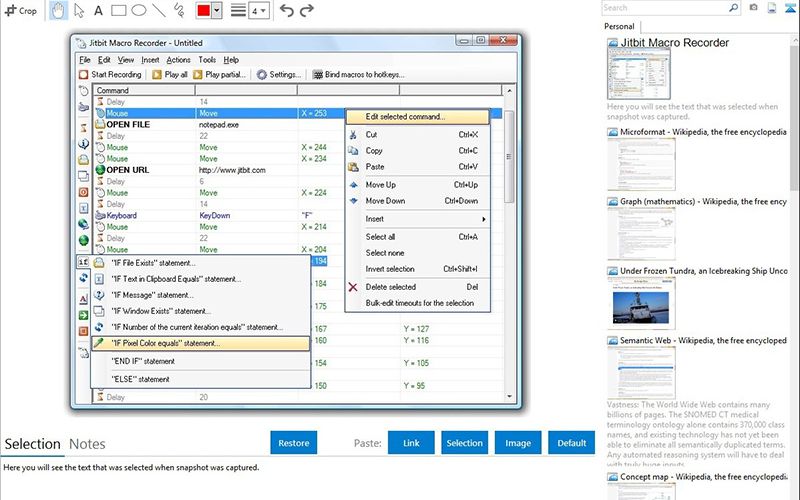
Task: Open the Edit menu in Macro Recorder
Action: 104,60
